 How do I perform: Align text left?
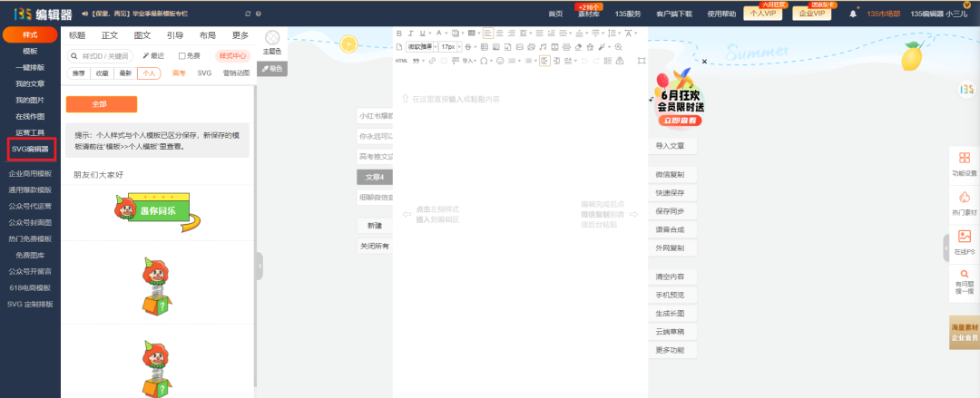[488, 34]
